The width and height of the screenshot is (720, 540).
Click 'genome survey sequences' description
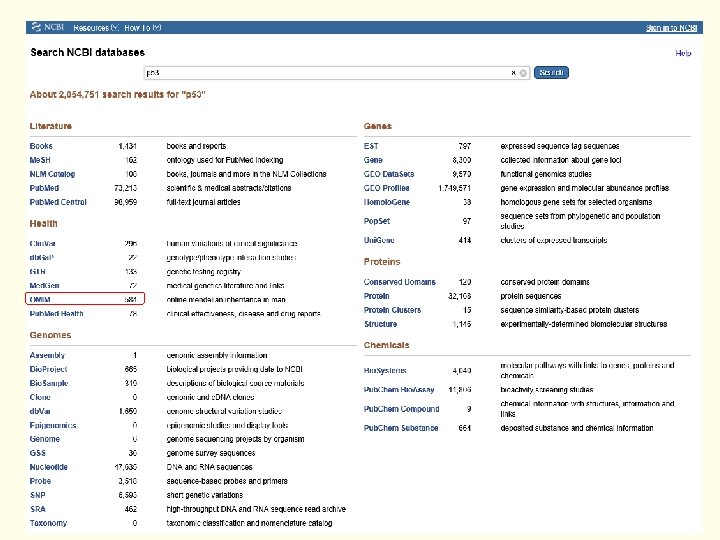(x=210, y=453)
